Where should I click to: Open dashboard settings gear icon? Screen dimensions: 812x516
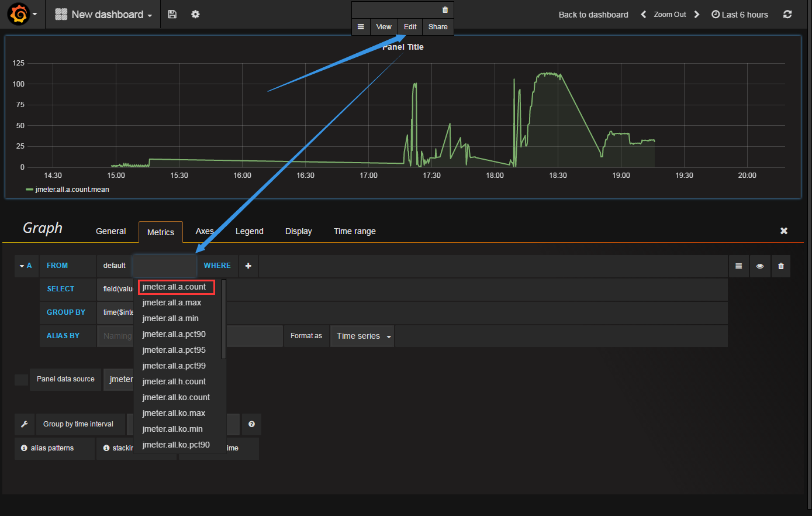(x=195, y=14)
